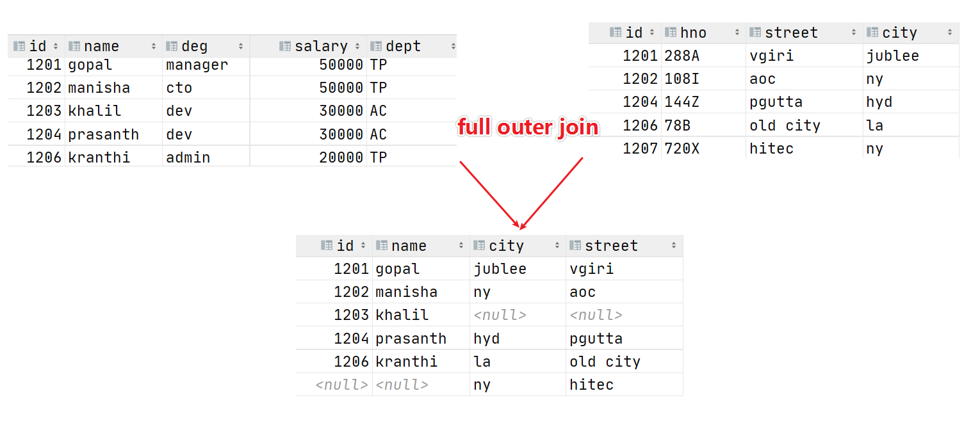The image size is (980, 423).
Task: Toggle sort arrows on id in salary table
Action: 56,46
